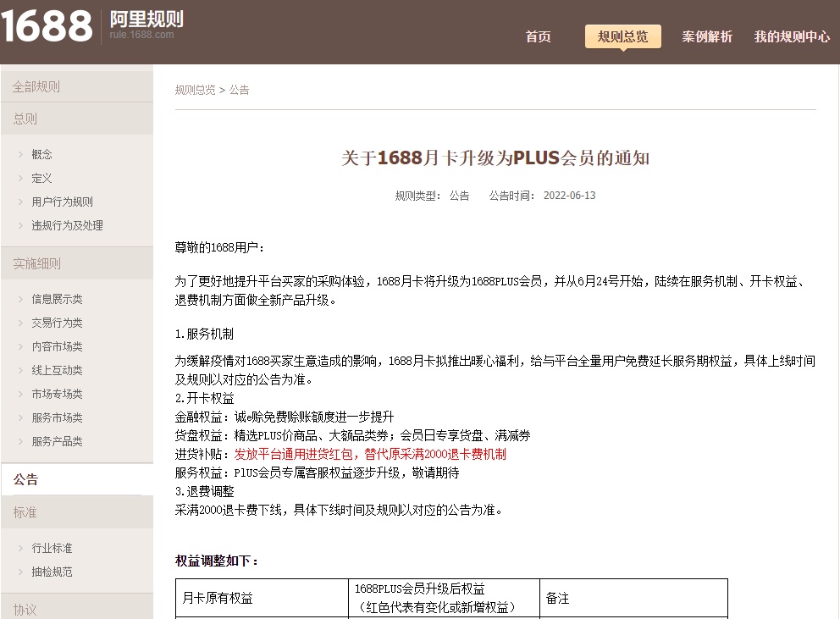Click the 规则类型: 公告 label
Viewport: 840px width, 619px height.
pos(432,196)
